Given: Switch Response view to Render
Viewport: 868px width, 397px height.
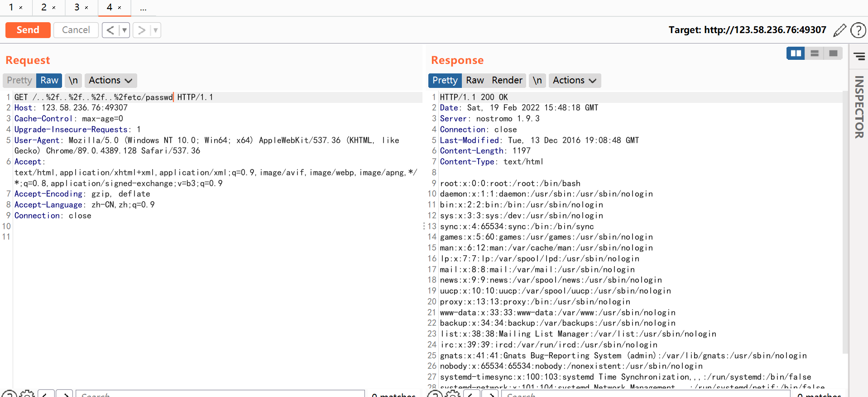Looking at the screenshot, I should click(507, 80).
